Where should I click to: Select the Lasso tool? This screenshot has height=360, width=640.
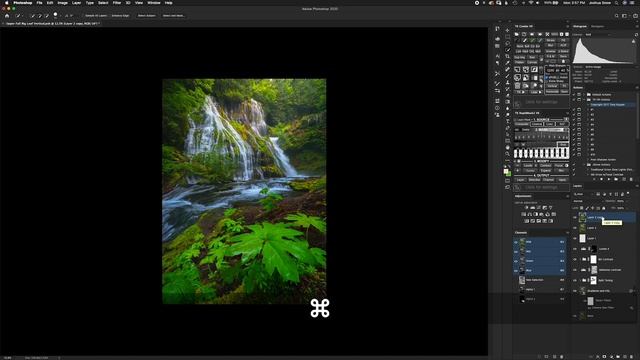point(507,43)
